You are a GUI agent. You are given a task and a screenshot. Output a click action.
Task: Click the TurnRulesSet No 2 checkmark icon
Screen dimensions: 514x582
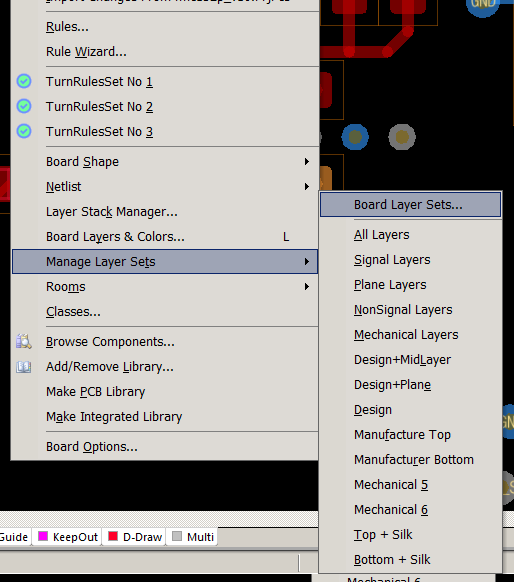[24, 106]
